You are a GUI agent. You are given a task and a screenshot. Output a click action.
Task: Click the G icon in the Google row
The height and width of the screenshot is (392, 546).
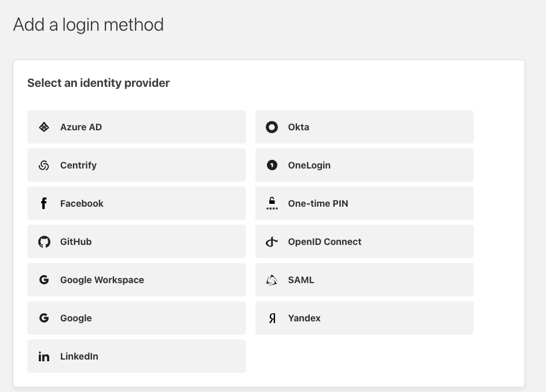[44, 318]
